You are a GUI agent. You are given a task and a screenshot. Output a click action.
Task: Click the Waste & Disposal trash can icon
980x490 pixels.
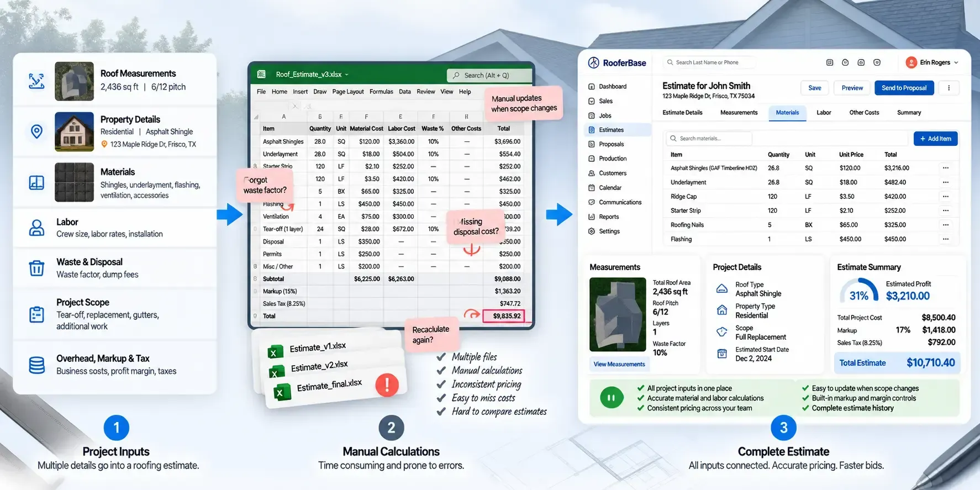36,268
